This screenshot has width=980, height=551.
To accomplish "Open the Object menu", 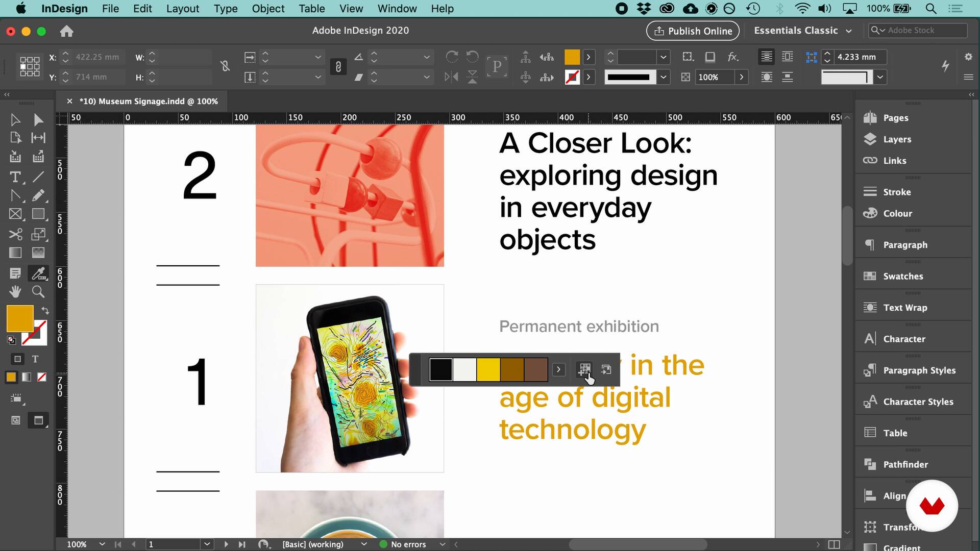I will [x=268, y=9].
